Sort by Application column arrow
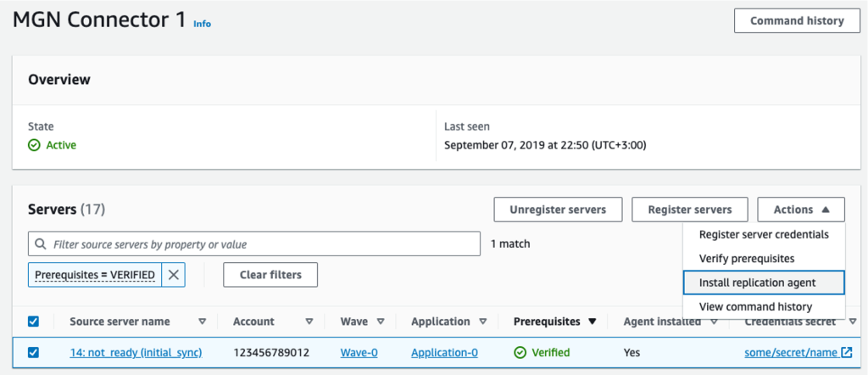This screenshot has width=868, height=375. 482,322
